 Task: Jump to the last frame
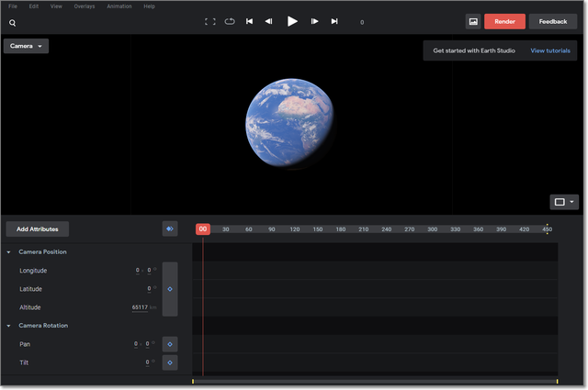334,21
